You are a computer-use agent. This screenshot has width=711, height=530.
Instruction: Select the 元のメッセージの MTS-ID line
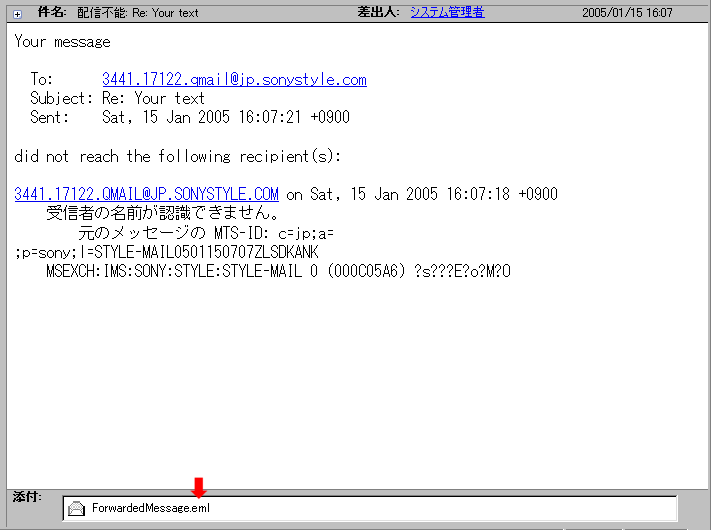coord(206,233)
